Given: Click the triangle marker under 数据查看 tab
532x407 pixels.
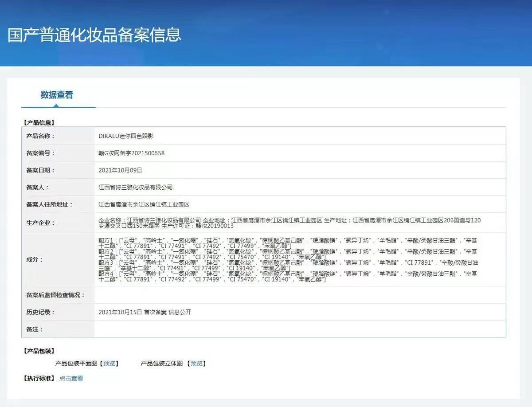Looking at the screenshot, I should [x=56, y=106].
